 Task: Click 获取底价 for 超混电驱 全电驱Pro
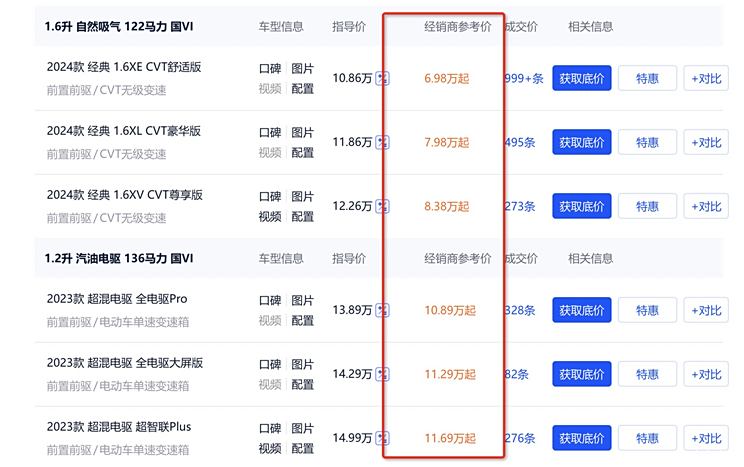[x=581, y=310]
